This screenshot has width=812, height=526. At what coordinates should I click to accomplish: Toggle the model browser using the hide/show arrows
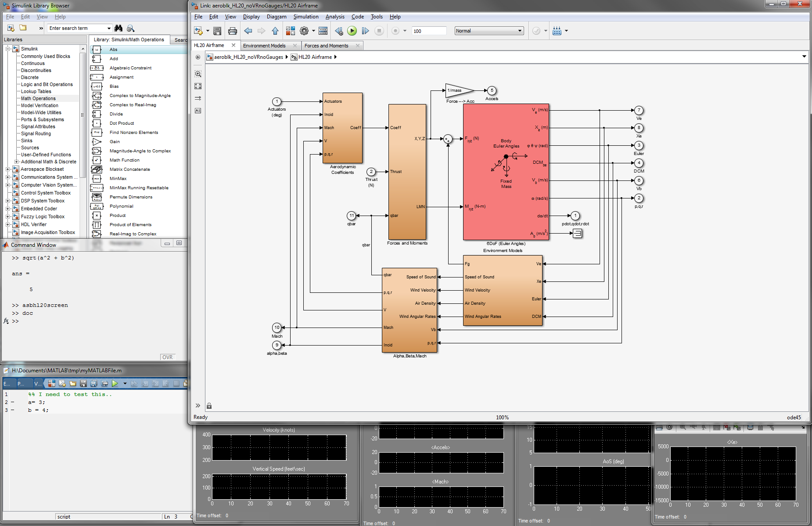[198, 405]
